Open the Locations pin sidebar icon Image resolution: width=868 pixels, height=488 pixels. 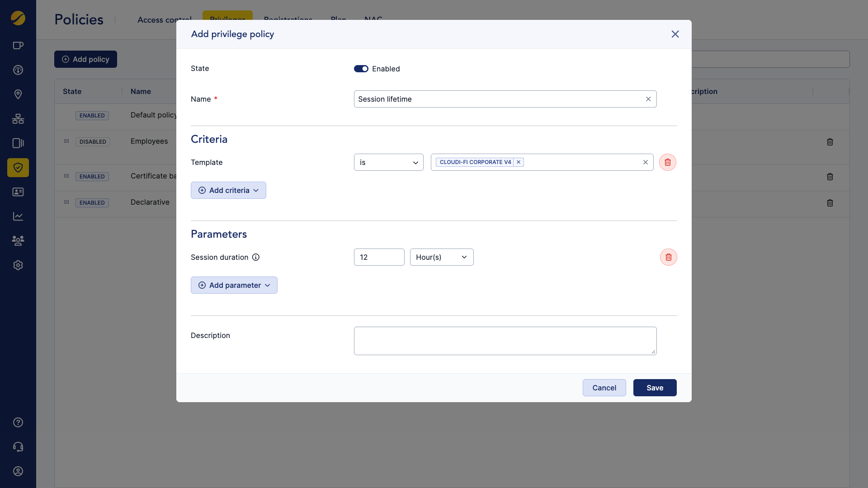pyautogui.click(x=18, y=94)
